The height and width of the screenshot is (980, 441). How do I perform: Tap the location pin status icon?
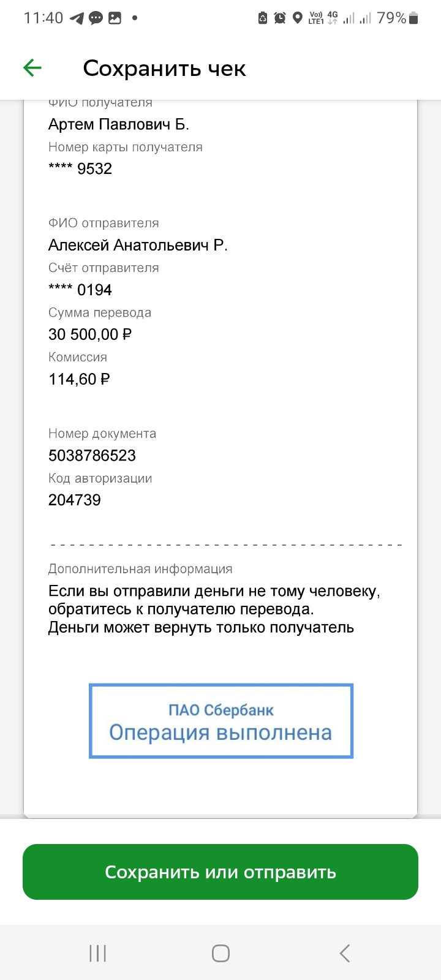click(x=298, y=18)
